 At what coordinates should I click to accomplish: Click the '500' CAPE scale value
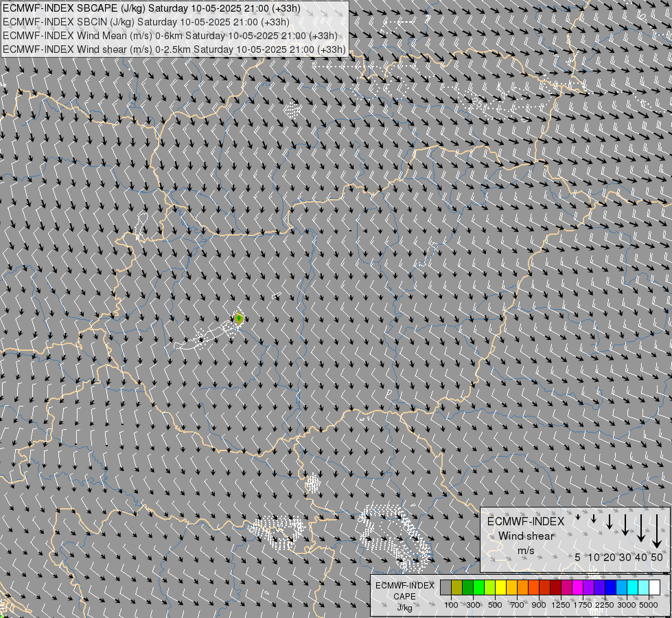(x=495, y=605)
